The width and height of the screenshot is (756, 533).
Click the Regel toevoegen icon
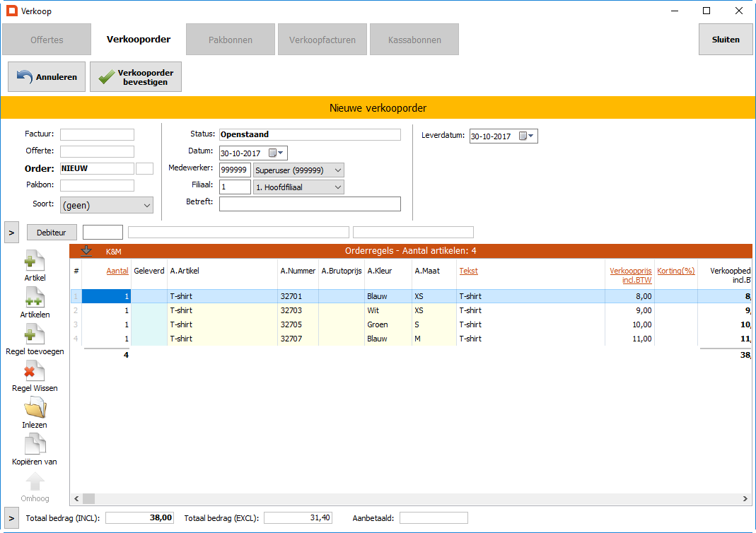(35, 334)
